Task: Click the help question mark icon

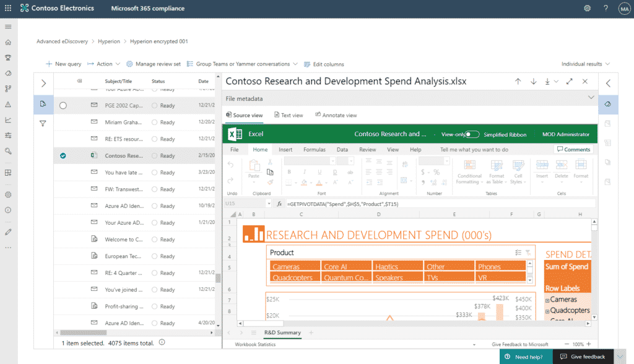Action: pyautogui.click(x=606, y=8)
